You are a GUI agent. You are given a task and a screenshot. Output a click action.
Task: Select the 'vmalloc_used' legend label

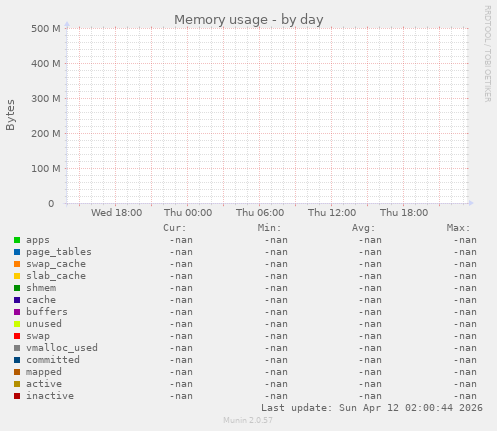62,348
